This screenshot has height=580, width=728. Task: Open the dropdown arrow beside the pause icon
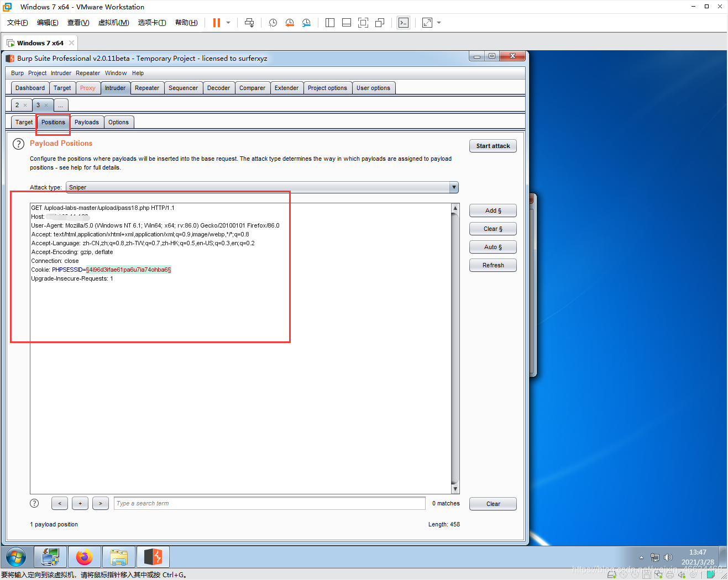click(x=228, y=23)
